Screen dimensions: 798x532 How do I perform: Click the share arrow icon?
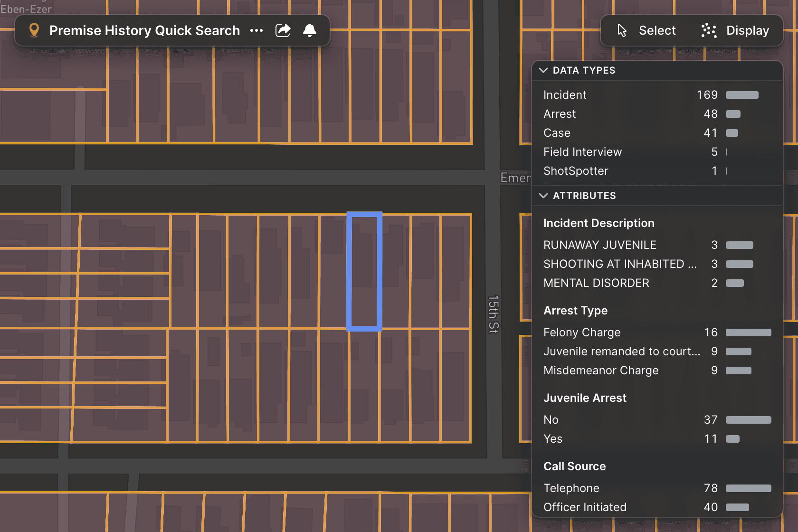283,30
